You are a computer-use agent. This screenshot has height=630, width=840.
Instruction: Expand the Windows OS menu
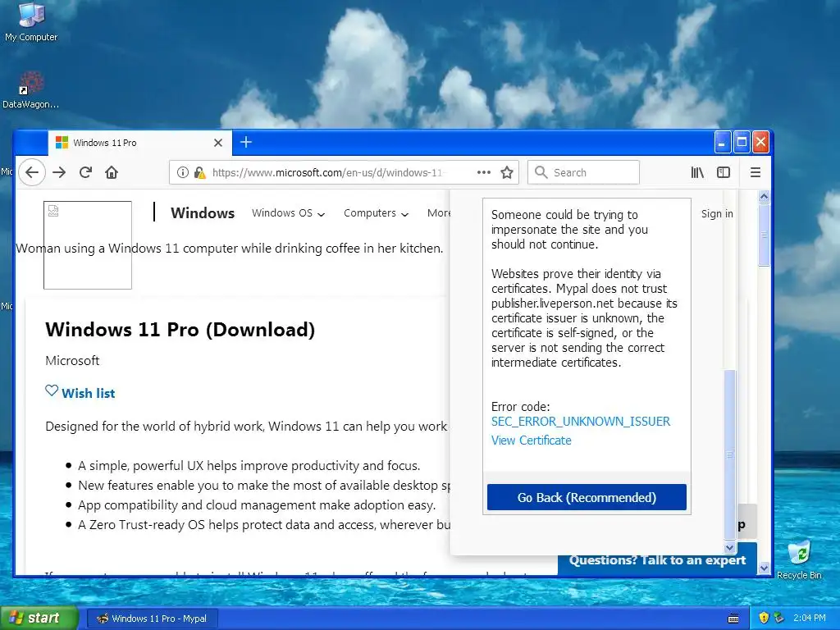point(288,213)
